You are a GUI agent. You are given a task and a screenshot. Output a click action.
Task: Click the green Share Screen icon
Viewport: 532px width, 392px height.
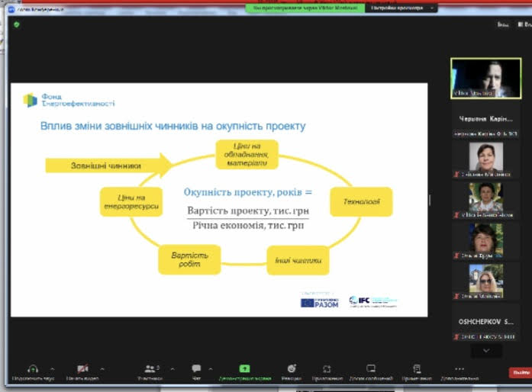pos(244,368)
